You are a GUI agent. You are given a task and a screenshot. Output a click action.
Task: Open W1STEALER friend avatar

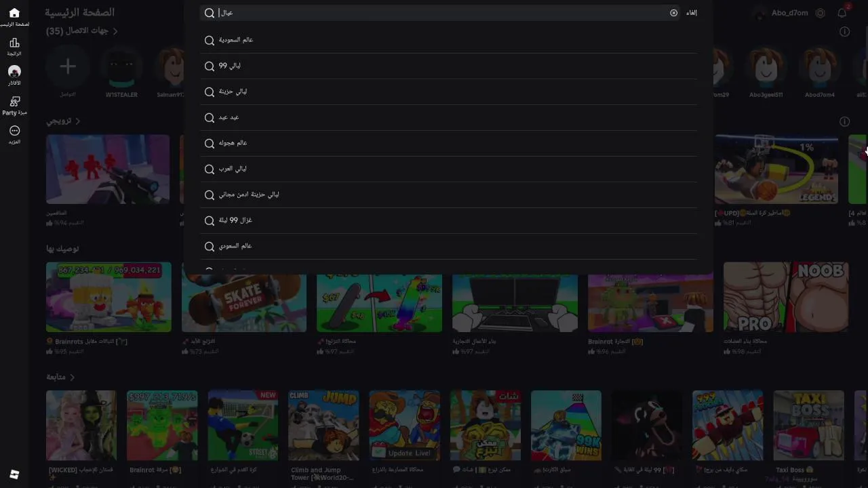coord(121,66)
